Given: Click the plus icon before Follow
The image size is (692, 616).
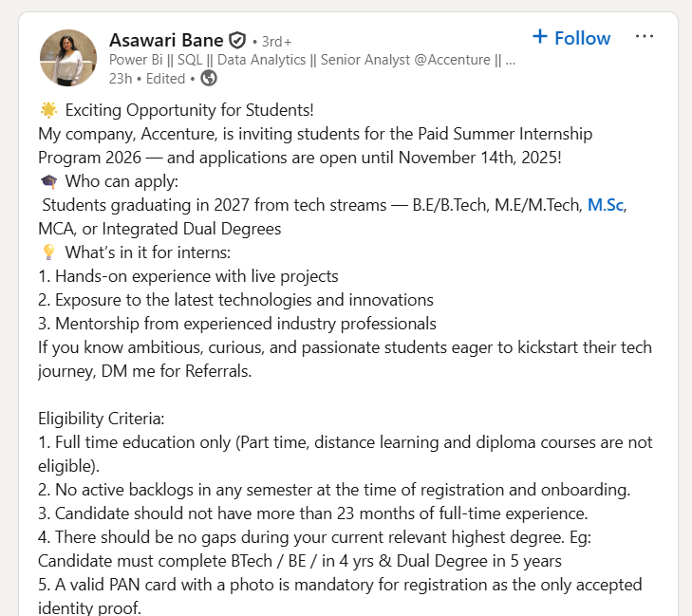Looking at the screenshot, I should point(540,37).
